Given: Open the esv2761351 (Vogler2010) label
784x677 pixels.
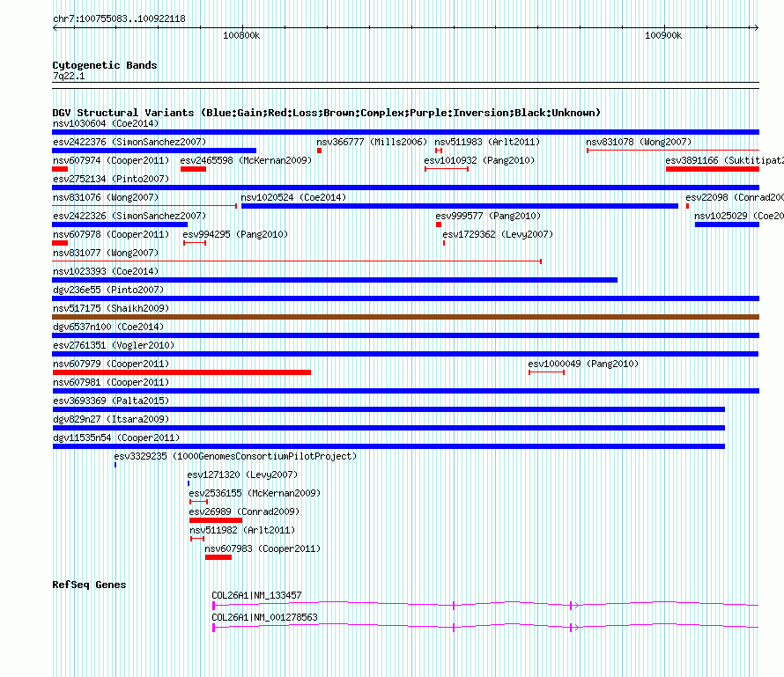Looking at the screenshot, I should pos(114,345).
